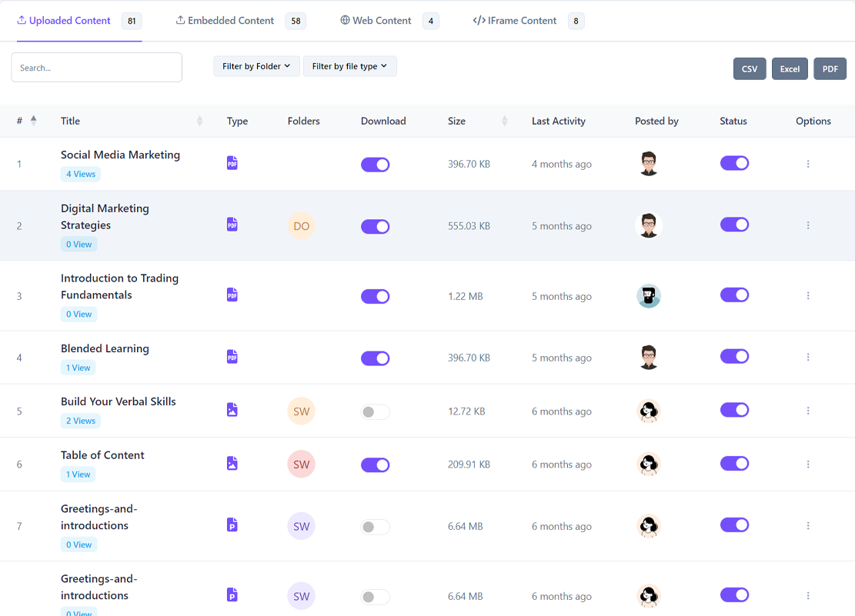The width and height of the screenshot is (855, 616).
Task: Click the red SW folder badge for Table of Content
Action: click(301, 464)
